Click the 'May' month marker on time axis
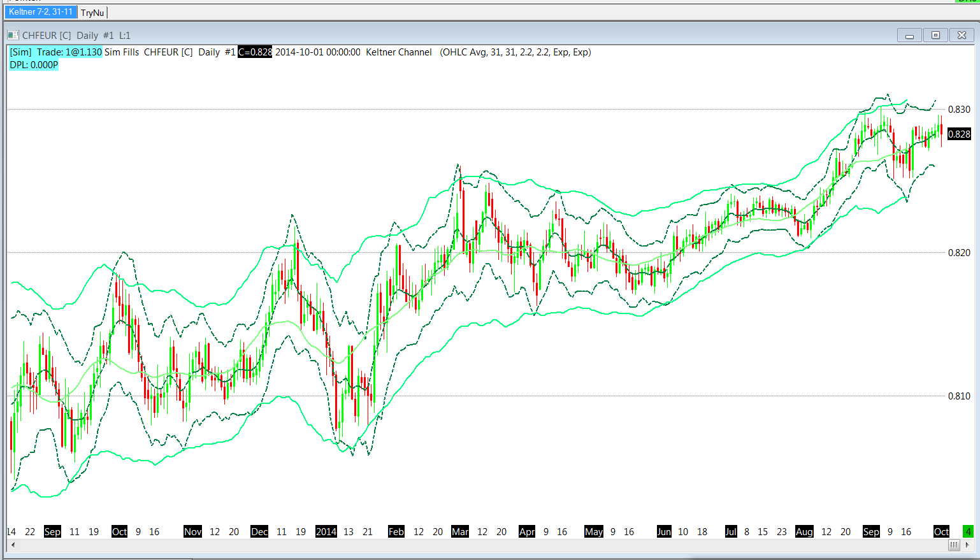 (x=594, y=532)
